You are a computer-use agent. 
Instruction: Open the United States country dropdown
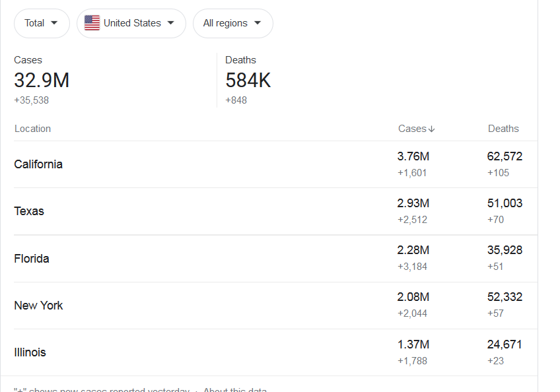(131, 23)
